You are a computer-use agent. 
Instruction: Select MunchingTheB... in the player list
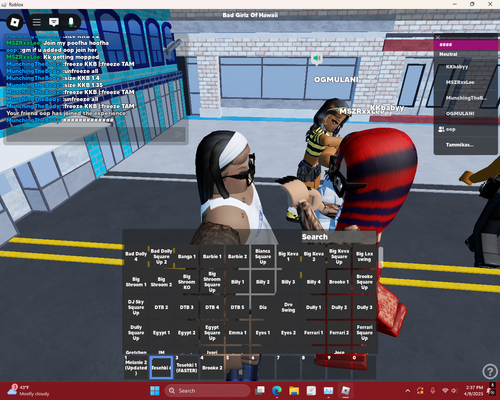pos(465,98)
